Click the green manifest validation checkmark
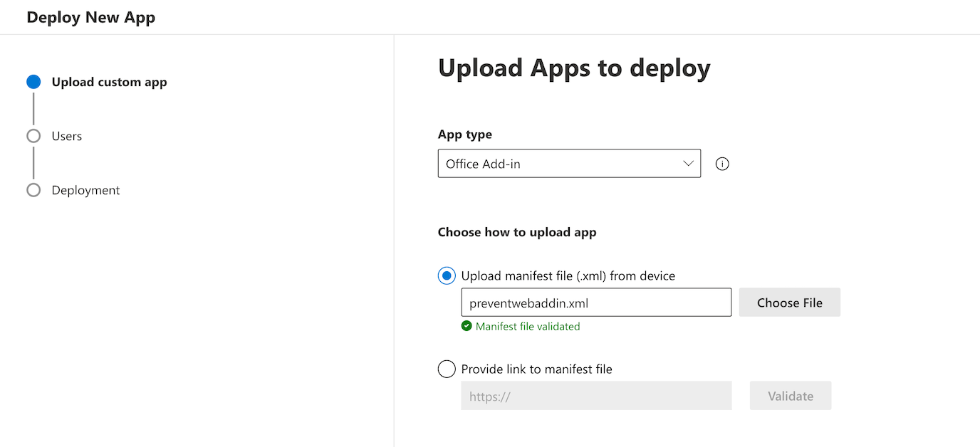This screenshot has height=447, width=980. pyautogui.click(x=466, y=325)
